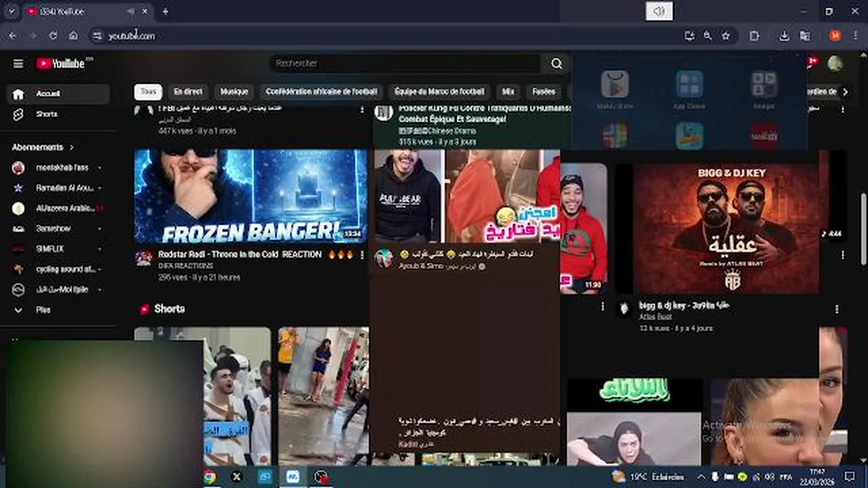This screenshot has width=868, height=488.
Task: Open the screen recorder taskbar icon
Action: 321,476
